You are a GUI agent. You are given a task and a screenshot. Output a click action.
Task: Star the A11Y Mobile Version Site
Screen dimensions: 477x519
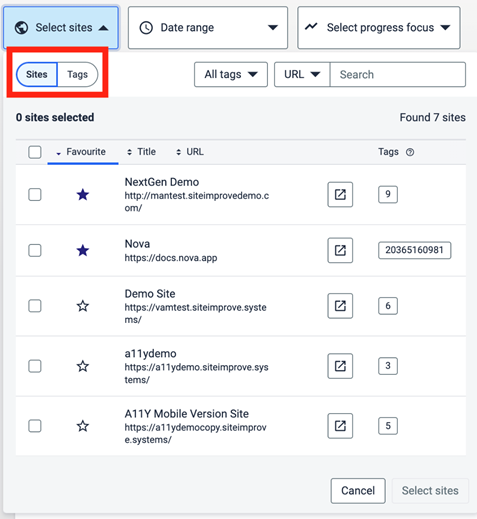click(83, 426)
